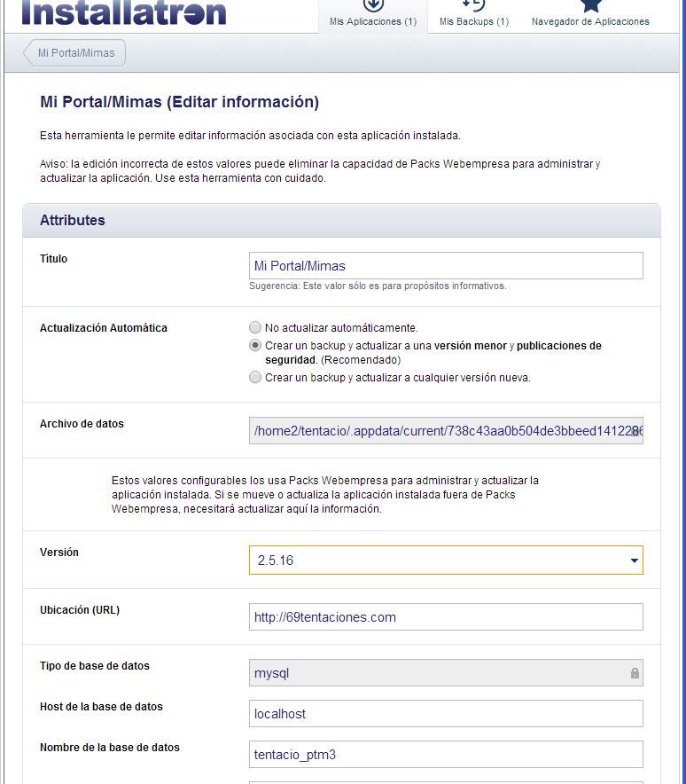The height and width of the screenshot is (784, 686).
Task: Click the Installatron logo
Action: [x=124, y=12]
